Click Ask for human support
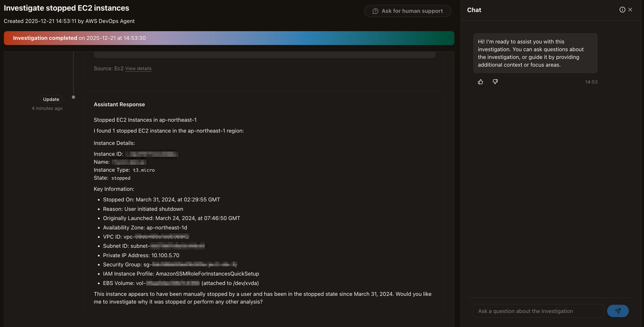644x327 pixels. 408,11
